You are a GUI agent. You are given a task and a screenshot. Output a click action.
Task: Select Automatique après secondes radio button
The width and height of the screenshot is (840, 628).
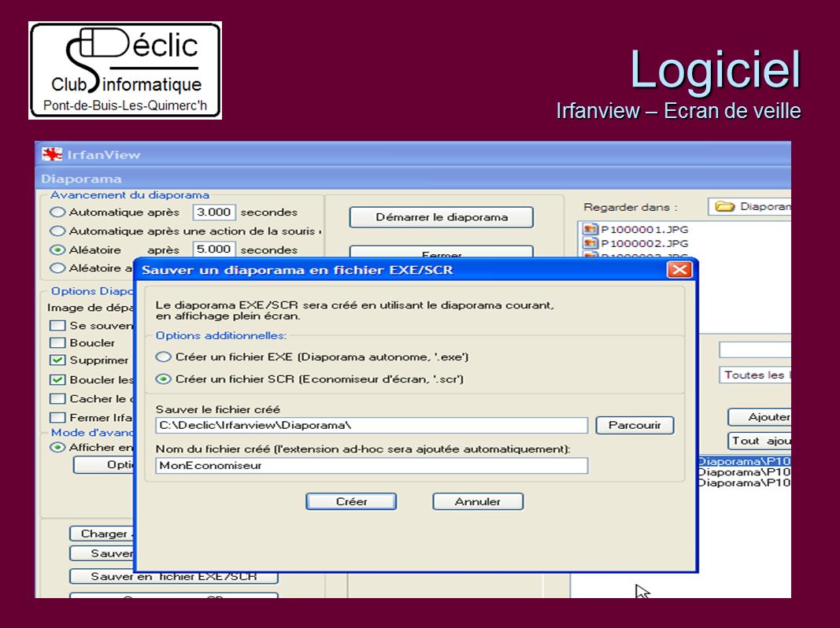(57, 212)
